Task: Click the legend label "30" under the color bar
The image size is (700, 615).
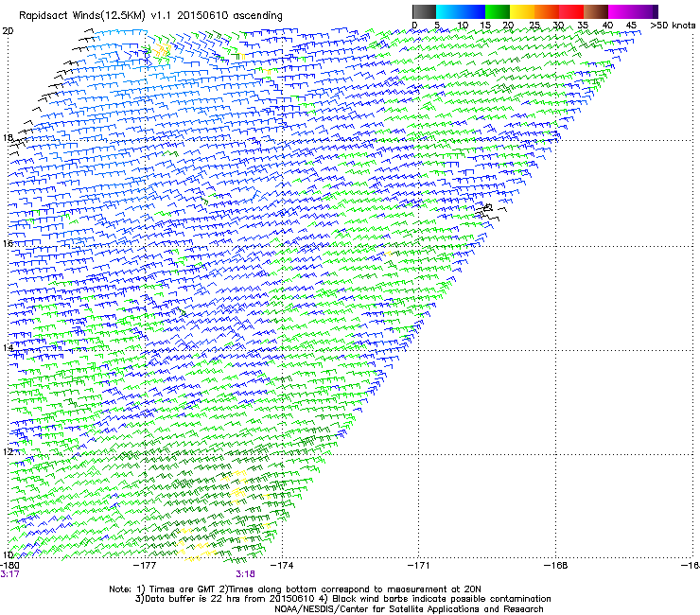Action: point(558,25)
